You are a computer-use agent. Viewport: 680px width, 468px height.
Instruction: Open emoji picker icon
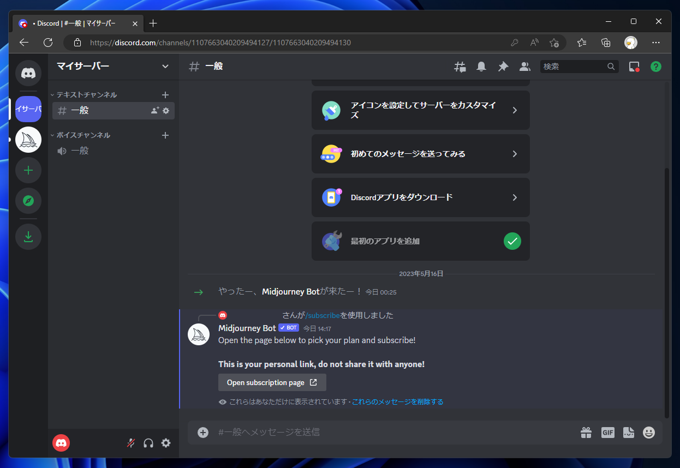click(649, 432)
